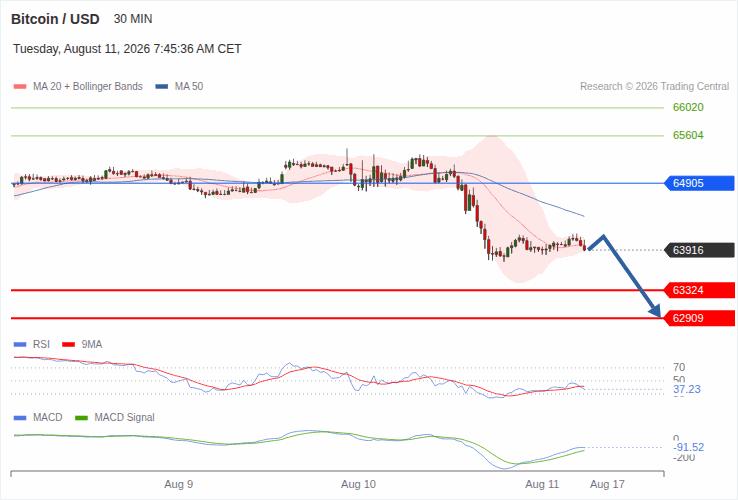Image resolution: width=738 pixels, height=500 pixels.
Task: Click the Tuesday, August 11, 2026 timestamp
Action: coord(127,49)
